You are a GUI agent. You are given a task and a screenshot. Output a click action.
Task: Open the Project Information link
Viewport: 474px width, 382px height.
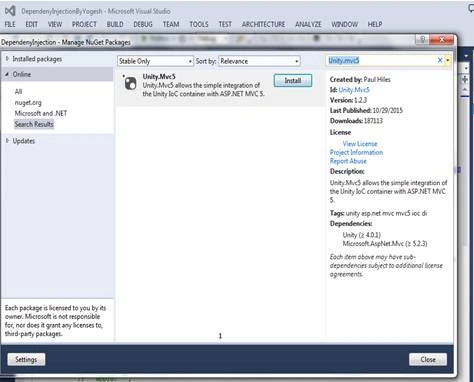356,152
